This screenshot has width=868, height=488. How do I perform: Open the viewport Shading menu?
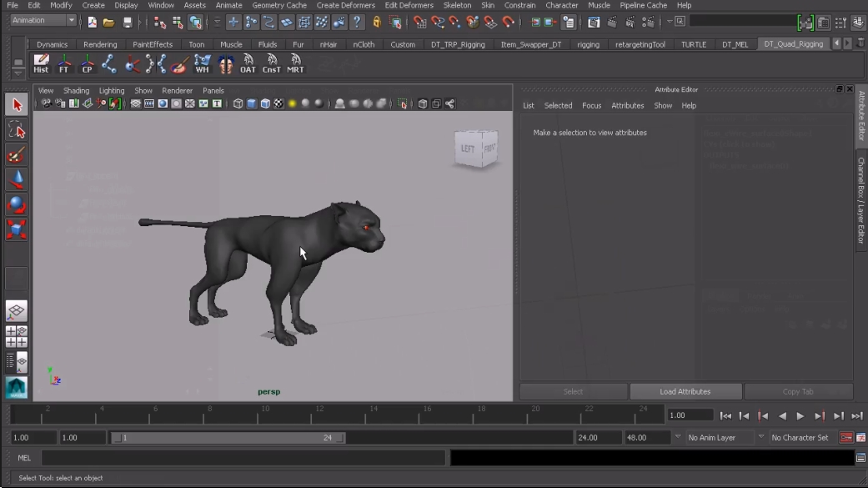76,90
